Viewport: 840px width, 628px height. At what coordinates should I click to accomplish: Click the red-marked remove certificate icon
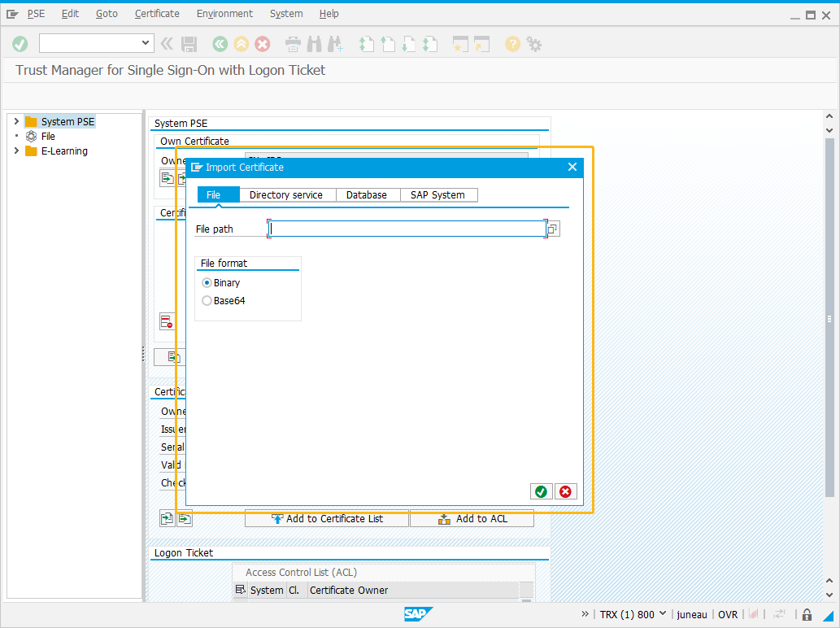coord(168,321)
